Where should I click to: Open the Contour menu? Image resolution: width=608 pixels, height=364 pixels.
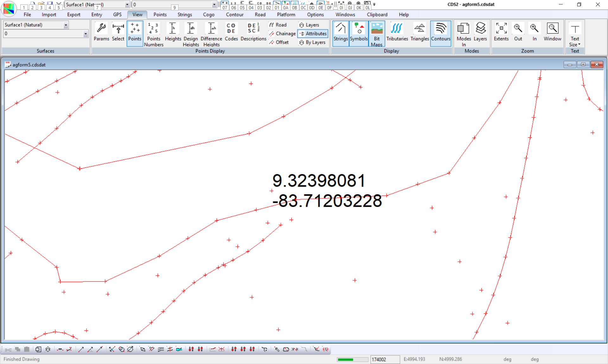point(234,15)
